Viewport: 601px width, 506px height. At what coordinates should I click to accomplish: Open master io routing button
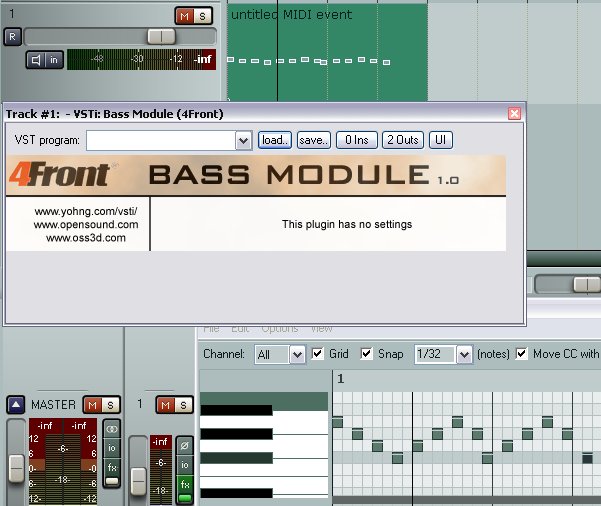[112, 448]
